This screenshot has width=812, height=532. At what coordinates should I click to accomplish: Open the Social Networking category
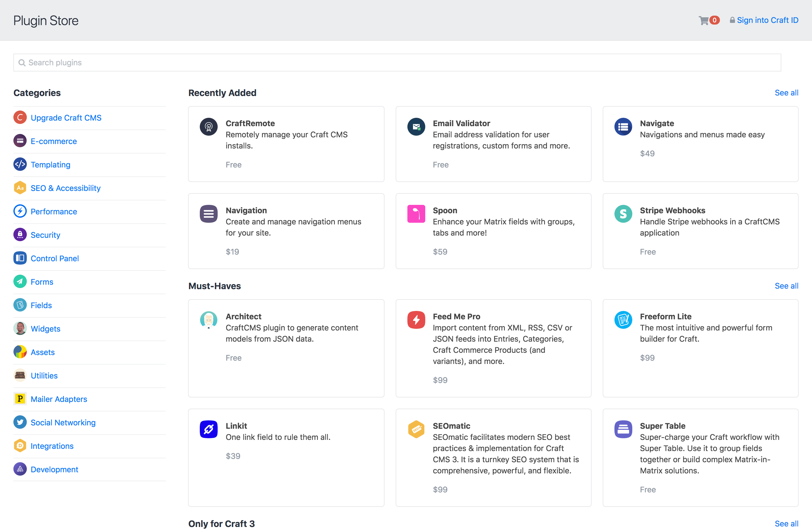click(63, 423)
